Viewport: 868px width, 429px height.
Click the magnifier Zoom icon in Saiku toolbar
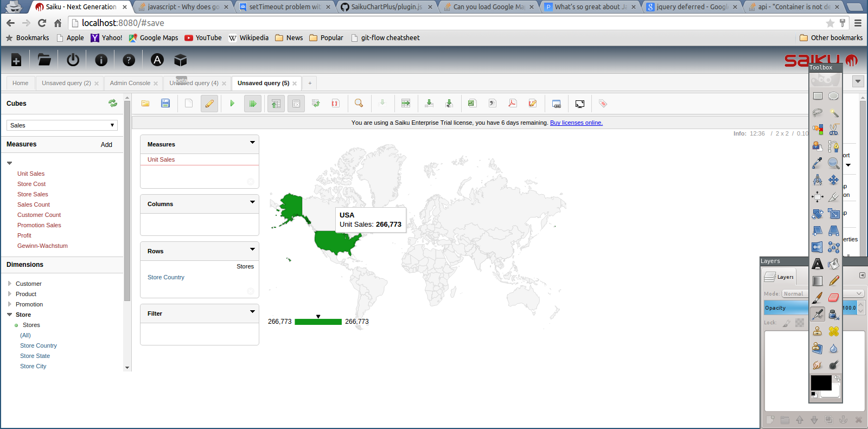coord(359,103)
